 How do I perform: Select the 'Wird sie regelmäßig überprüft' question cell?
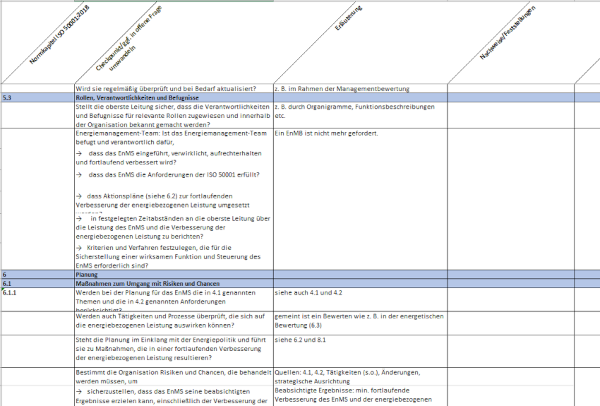pyautogui.click(x=172, y=88)
